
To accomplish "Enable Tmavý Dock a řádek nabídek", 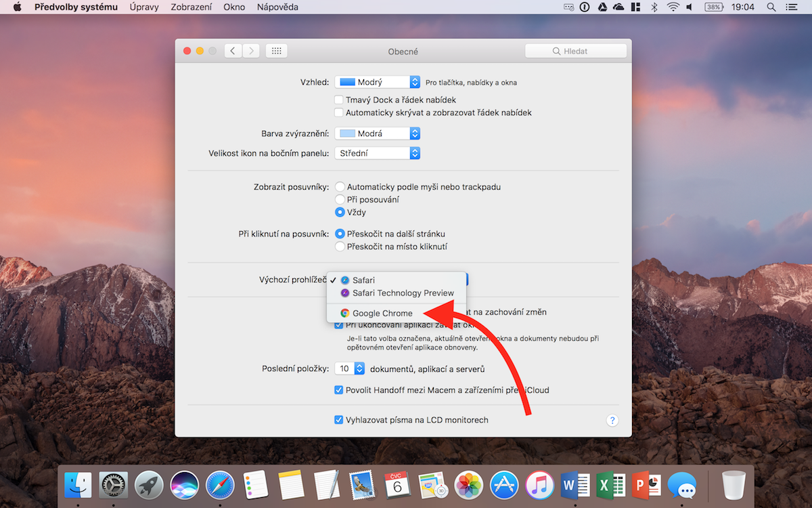I will pyautogui.click(x=340, y=100).
